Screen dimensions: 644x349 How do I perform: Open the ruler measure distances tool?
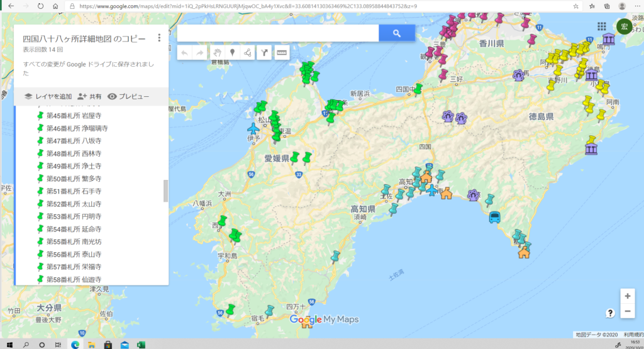pos(281,53)
